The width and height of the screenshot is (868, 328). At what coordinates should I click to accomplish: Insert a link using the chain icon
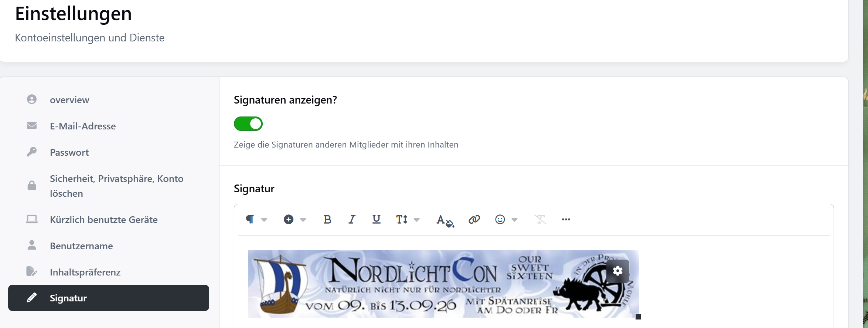(x=474, y=220)
